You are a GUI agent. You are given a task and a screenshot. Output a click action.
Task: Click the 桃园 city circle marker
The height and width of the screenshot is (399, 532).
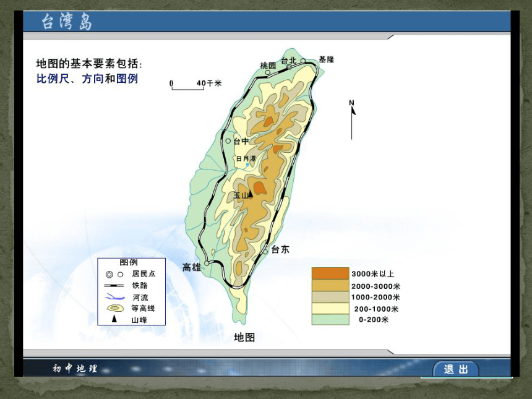click(x=267, y=72)
